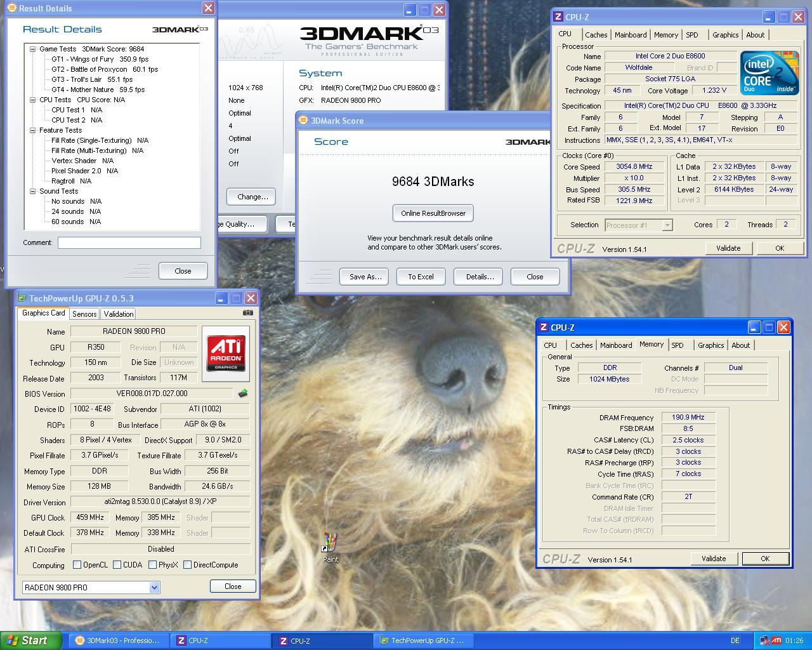Toggle the CUDA checkbox
The width and height of the screenshot is (812, 650).
click(x=117, y=564)
